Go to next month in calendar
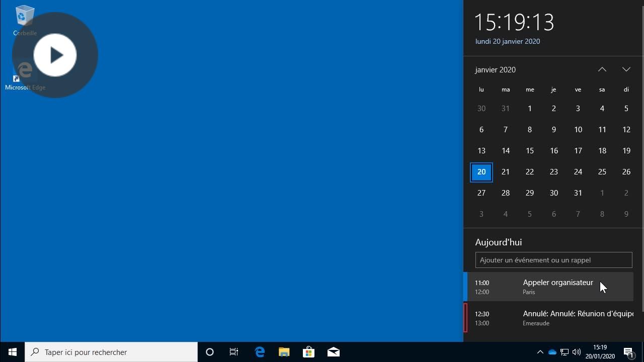Screen dimensions: 644x362 point(626,69)
